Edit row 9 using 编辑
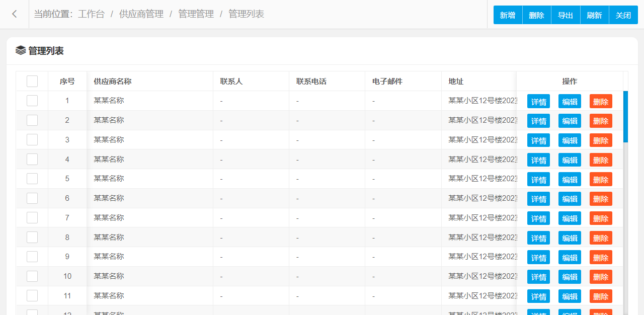Screen dimensions: 644x315 pos(570,257)
